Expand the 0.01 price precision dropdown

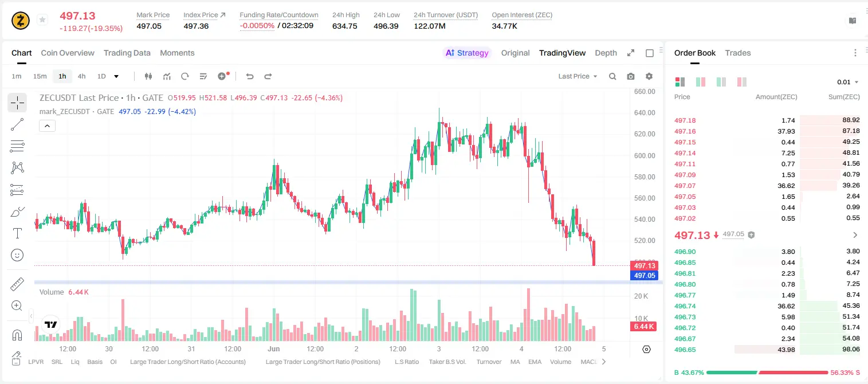pos(848,82)
